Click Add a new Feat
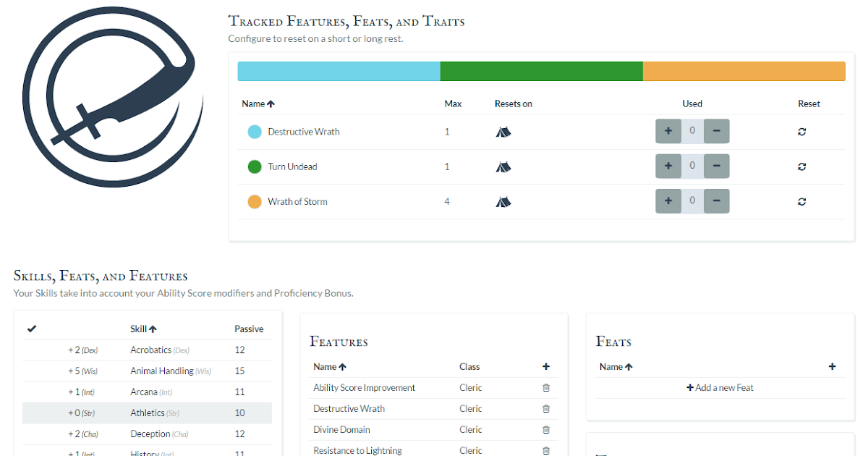This screenshot has width=868, height=456. [720, 388]
